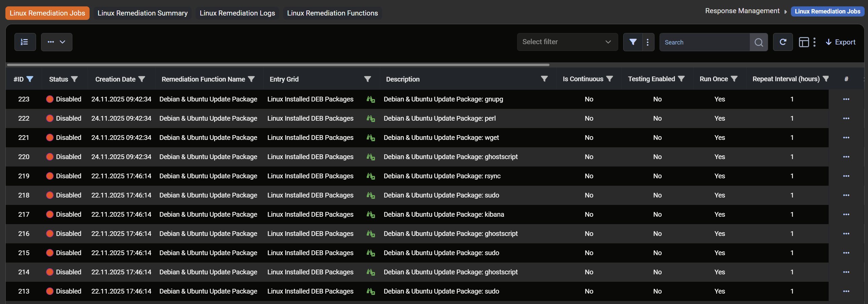Go to Response Management breadcrumb
This screenshot has height=304, width=868.
(742, 11)
